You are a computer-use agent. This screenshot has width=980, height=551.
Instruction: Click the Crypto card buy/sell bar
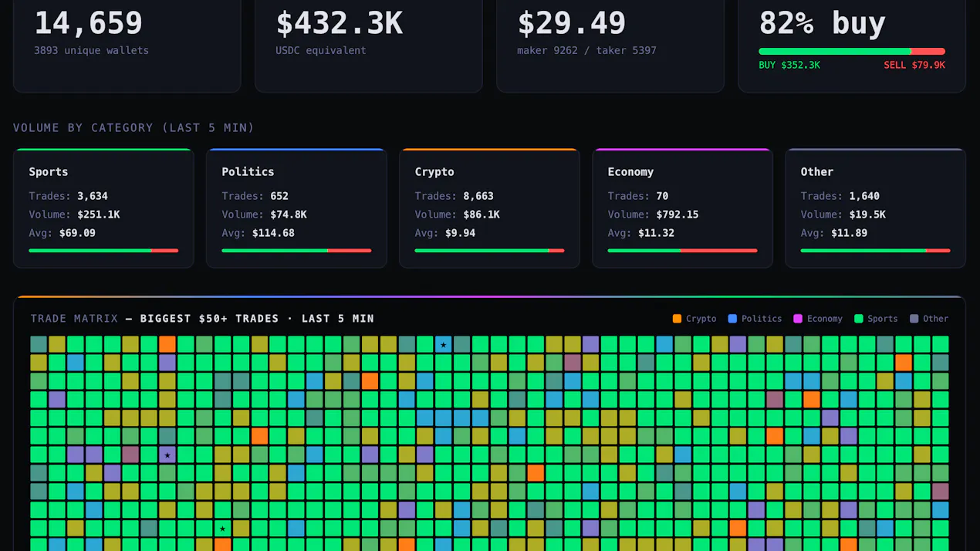pos(489,251)
